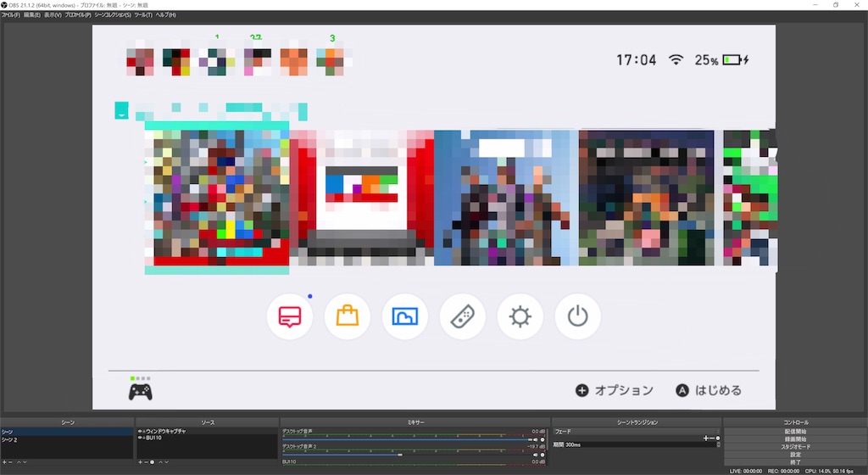Screen dimensions: 868x475
Task: Open デスクトップ音声 mixer settings gear
Action: [542, 439]
